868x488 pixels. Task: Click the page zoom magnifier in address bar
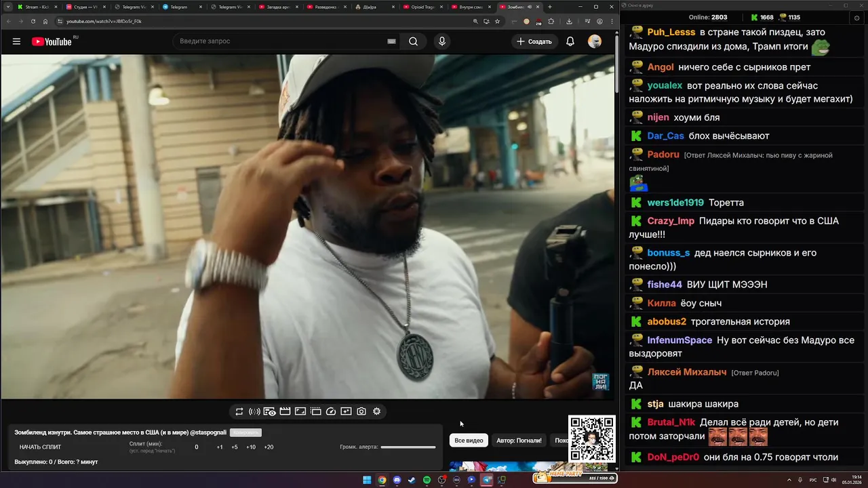pyautogui.click(x=475, y=21)
